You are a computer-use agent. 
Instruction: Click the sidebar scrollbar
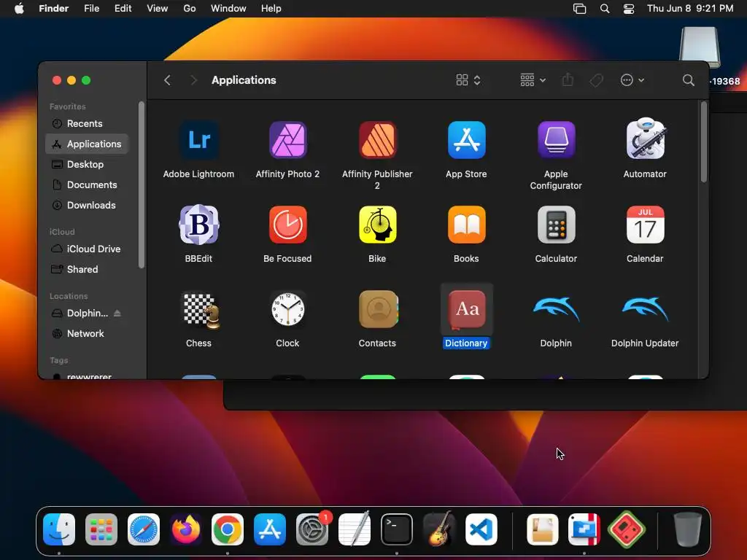tap(141, 184)
